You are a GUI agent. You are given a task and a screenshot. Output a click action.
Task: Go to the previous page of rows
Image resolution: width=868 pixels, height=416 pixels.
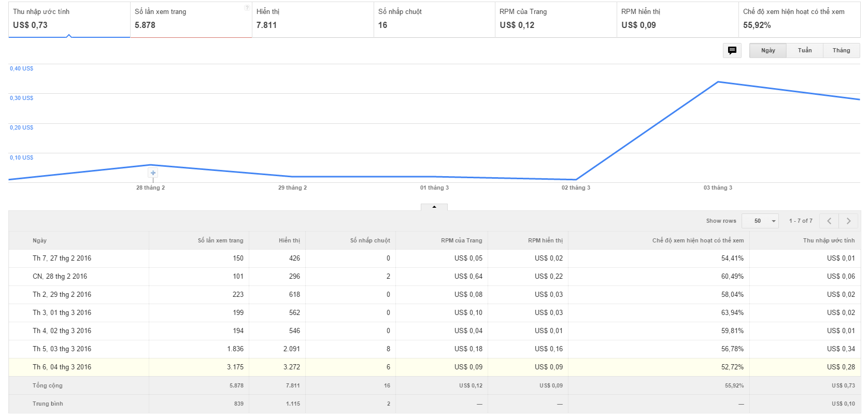(x=829, y=221)
